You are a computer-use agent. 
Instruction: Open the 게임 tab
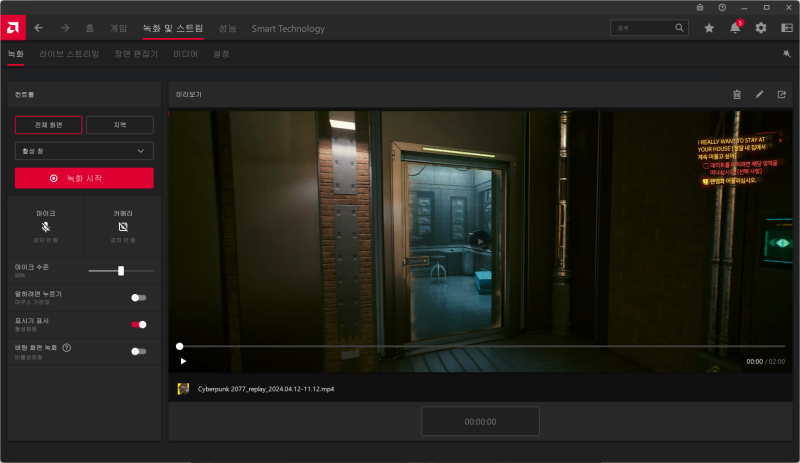[x=118, y=28]
